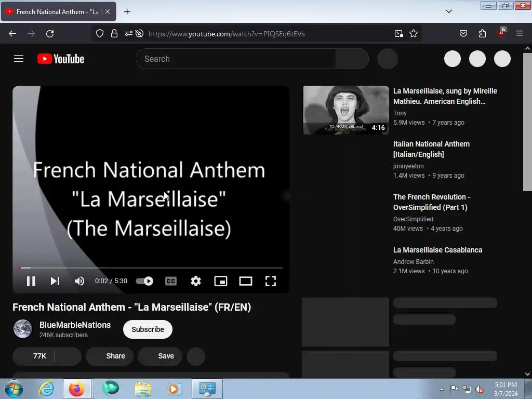Launch Internet Explorer from taskbar

tap(46, 389)
